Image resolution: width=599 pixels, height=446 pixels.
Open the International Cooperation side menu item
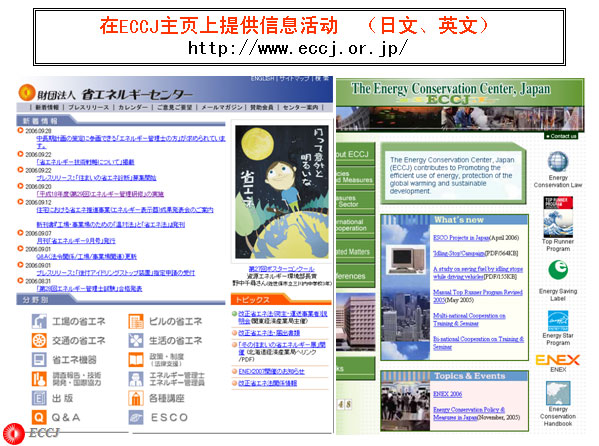tap(355, 225)
